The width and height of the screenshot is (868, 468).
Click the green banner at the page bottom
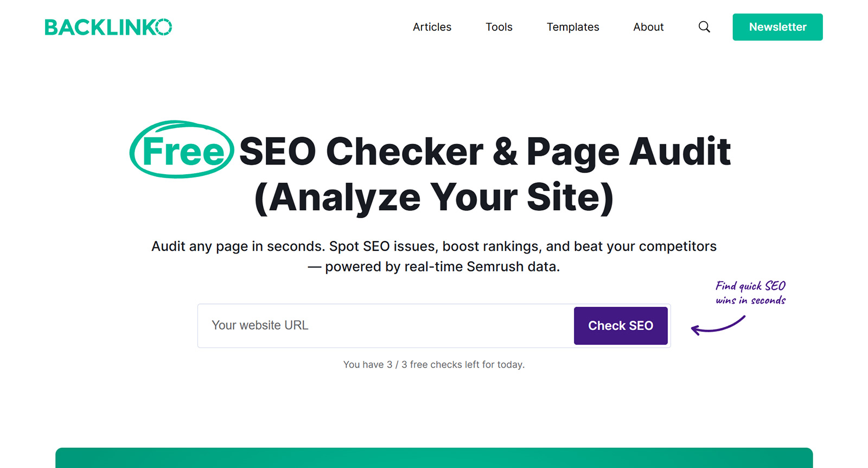point(434,459)
